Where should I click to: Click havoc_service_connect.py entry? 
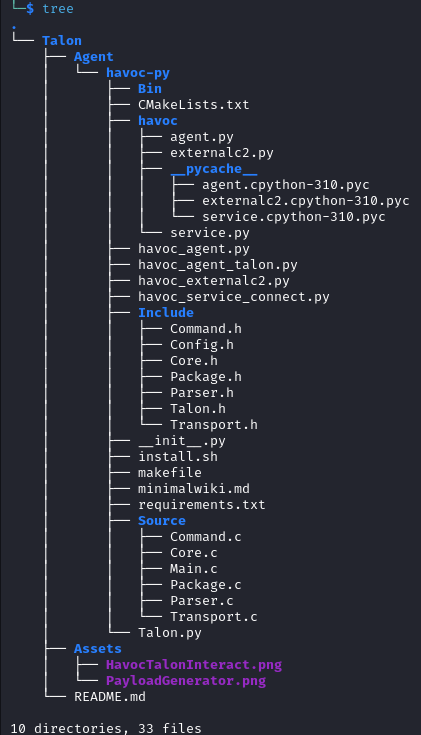tap(233, 297)
